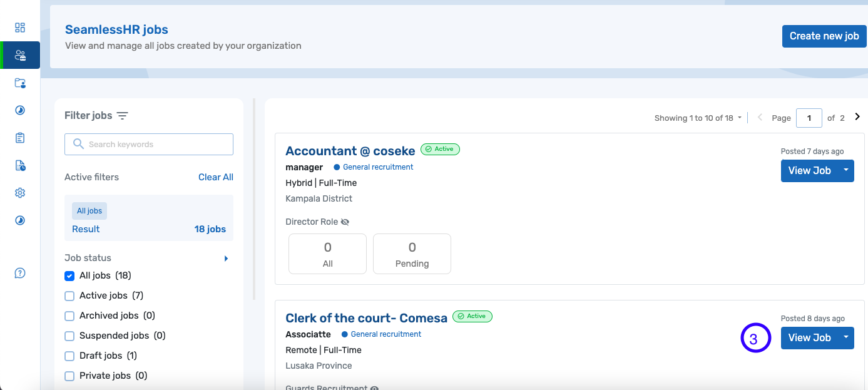The image size is (868, 390).
Task: Open dropdown arrow beside Accountant View Job
Action: click(846, 170)
